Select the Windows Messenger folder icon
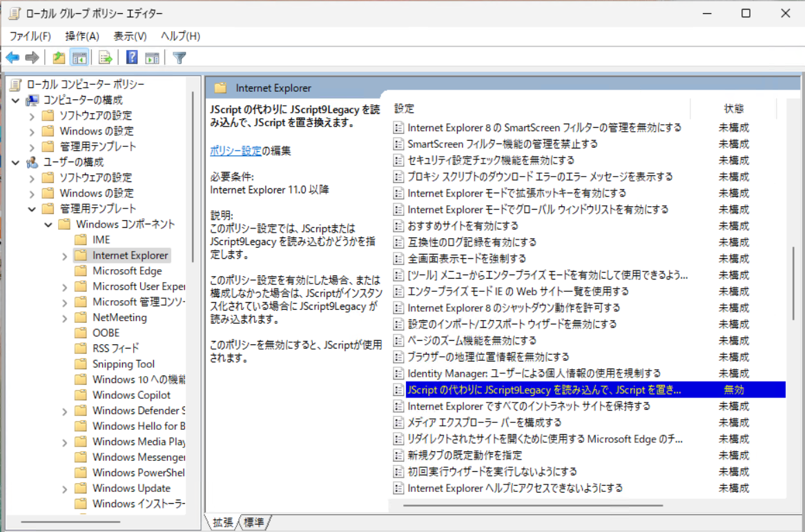The width and height of the screenshot is (805, 532). point(81,457)
